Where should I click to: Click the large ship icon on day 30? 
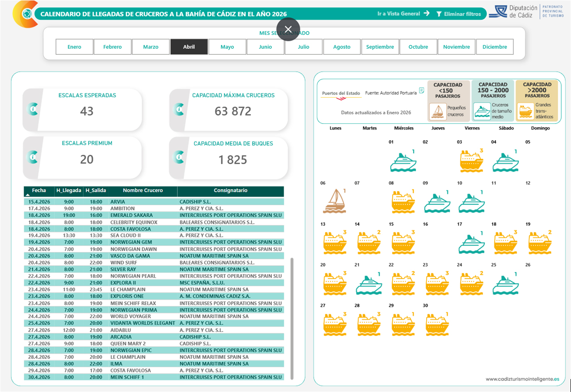[437, 325]
